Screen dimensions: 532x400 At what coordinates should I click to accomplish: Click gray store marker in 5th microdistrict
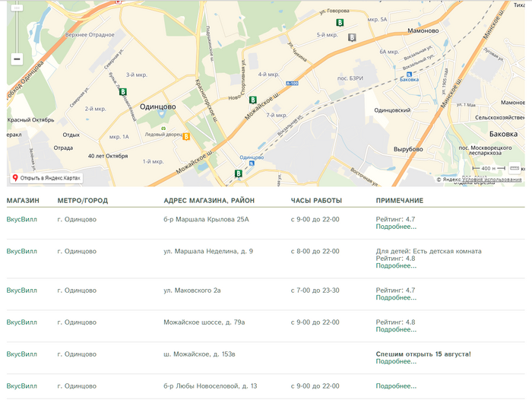click(x=352, y=37)
